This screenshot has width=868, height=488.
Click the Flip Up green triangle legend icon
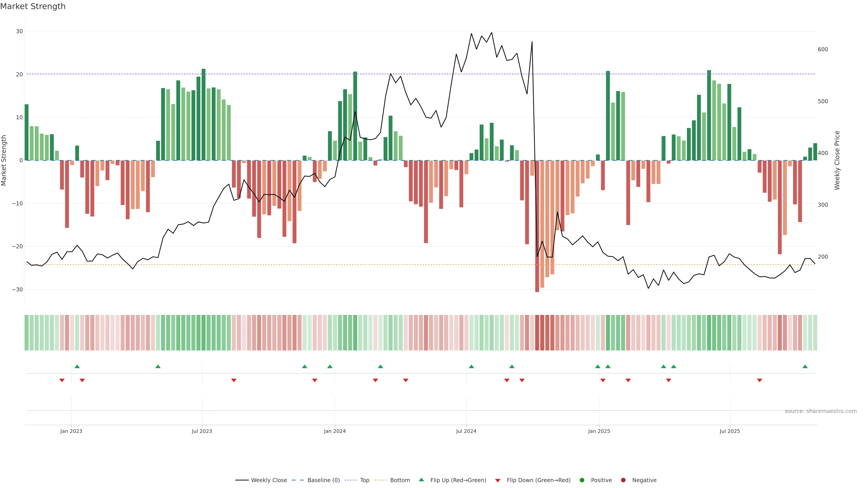421,480
